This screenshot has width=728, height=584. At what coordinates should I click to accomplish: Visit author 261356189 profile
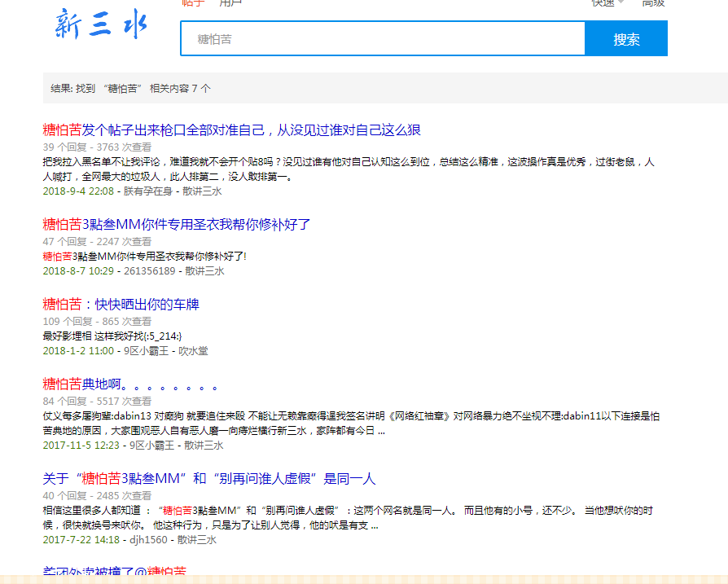149,271
